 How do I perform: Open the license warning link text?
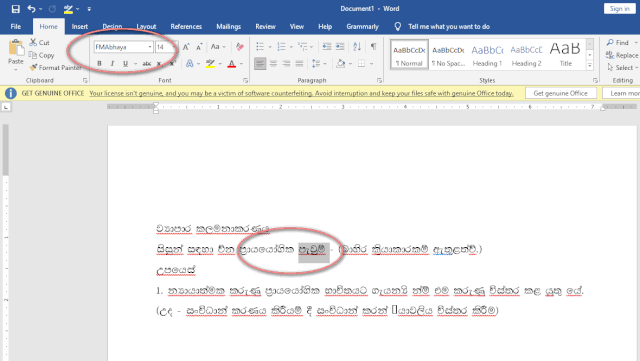pyautogui.click(x=301, y=94)
